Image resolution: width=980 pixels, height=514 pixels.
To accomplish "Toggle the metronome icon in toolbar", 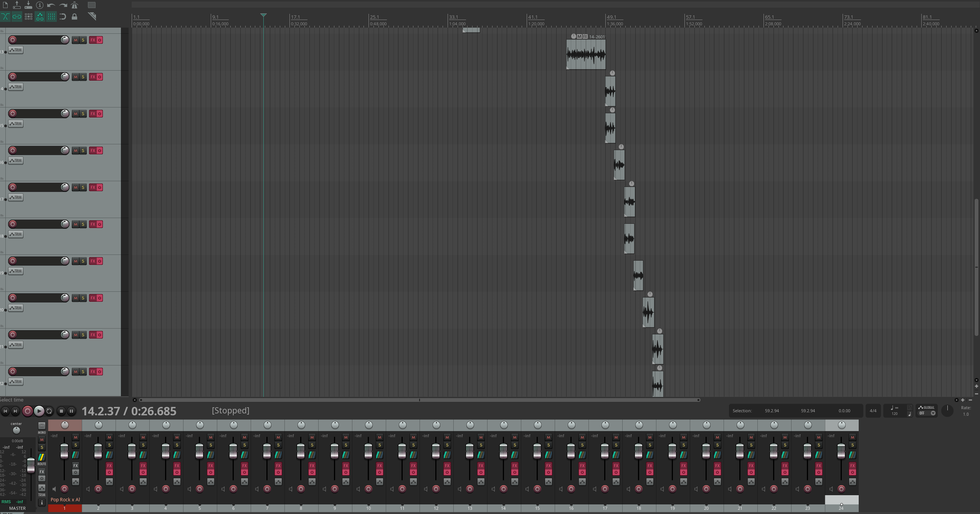I will pyautogui.click(x=74, y=5).
